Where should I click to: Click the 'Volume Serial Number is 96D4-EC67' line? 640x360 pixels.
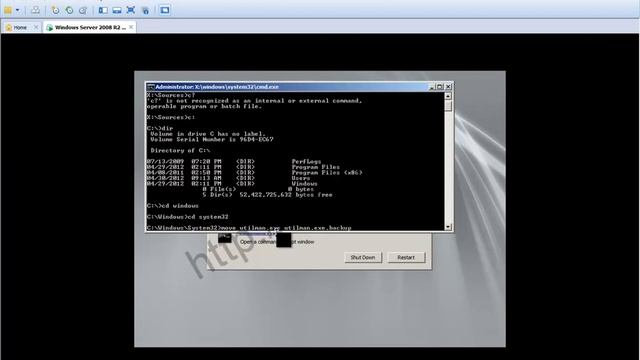point(212,140)
